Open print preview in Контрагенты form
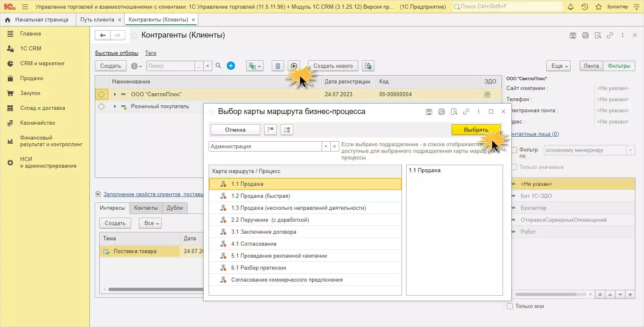This screenshot has height=327, width=644. click(x=598, y=36)
